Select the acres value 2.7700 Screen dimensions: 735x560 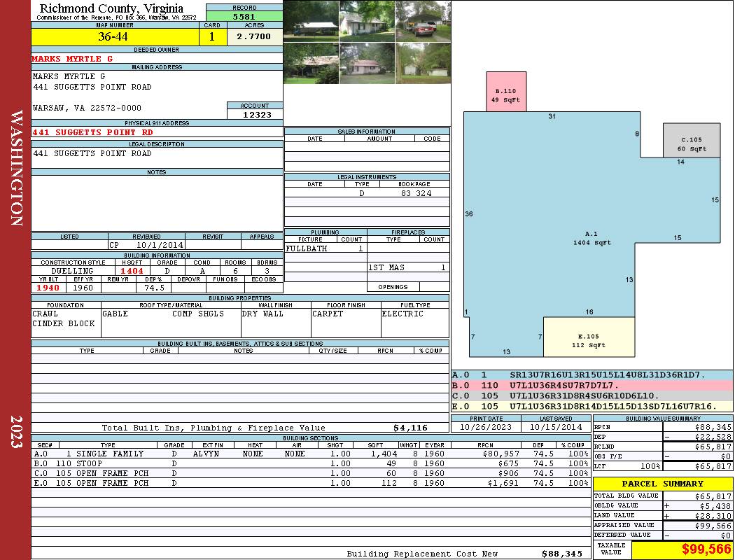pos(254,37)
